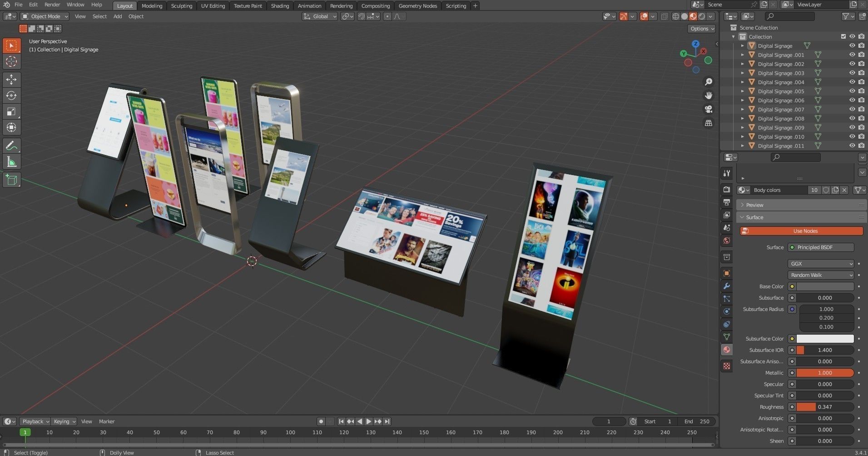Open the Playback dropdown in the timeline
Viewport: 868px width, 456px height.
[x=35, y=421]
